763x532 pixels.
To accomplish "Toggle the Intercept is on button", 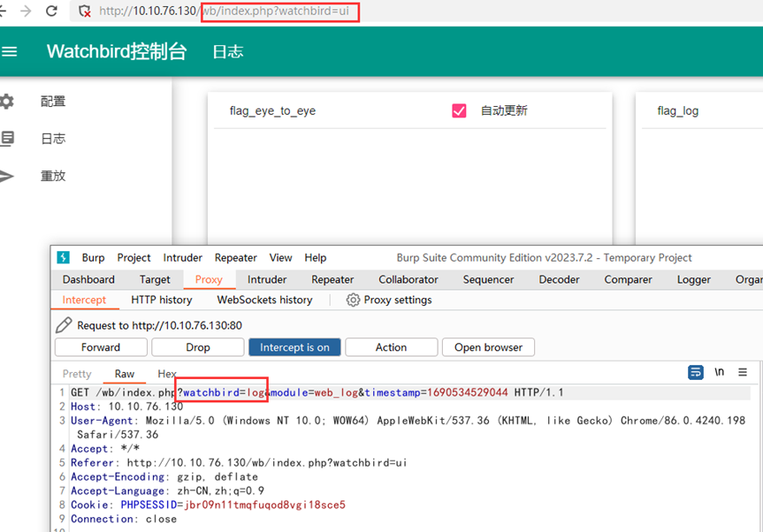I will click(x=294, y=347).
